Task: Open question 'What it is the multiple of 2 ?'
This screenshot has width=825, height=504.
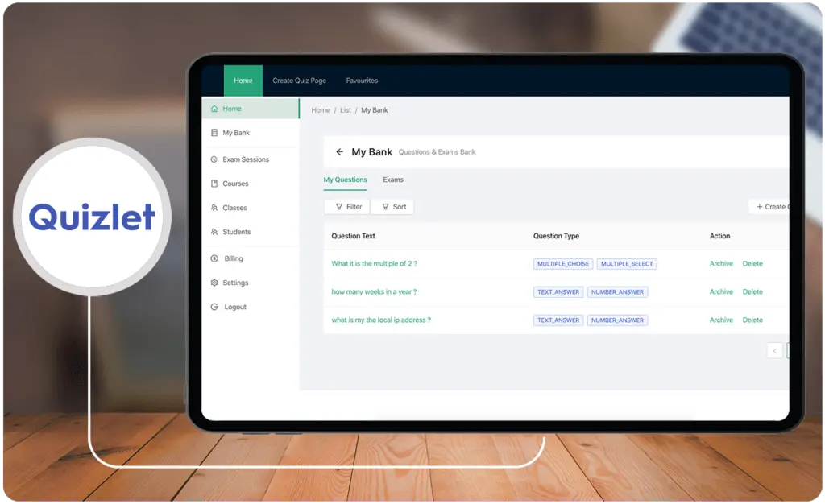Action: click(x=374, y=264)
